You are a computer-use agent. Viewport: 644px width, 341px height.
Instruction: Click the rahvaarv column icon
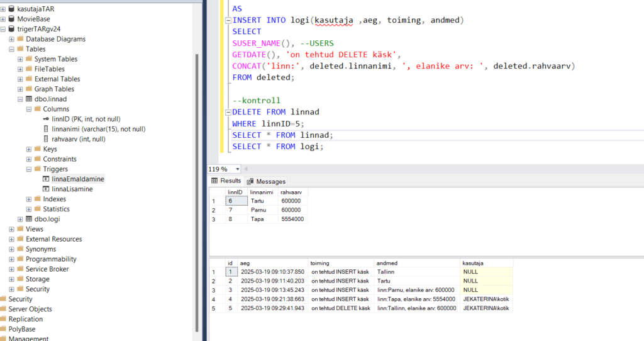(x=46, y=139)
